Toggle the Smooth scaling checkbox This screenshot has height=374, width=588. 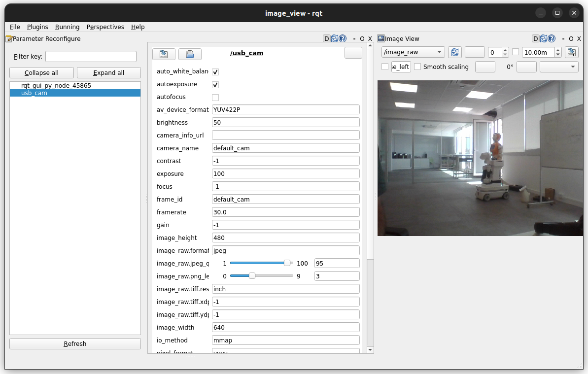point(417,67)
